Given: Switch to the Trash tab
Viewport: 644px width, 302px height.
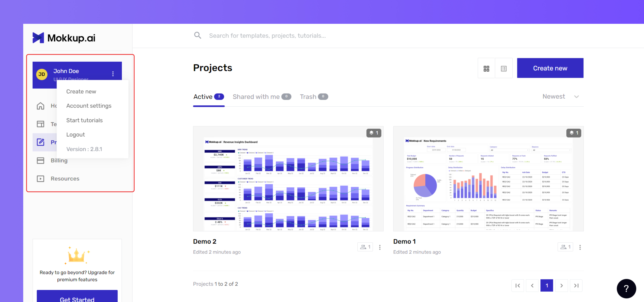Looking at the screenshot, I should pos(314,97).
